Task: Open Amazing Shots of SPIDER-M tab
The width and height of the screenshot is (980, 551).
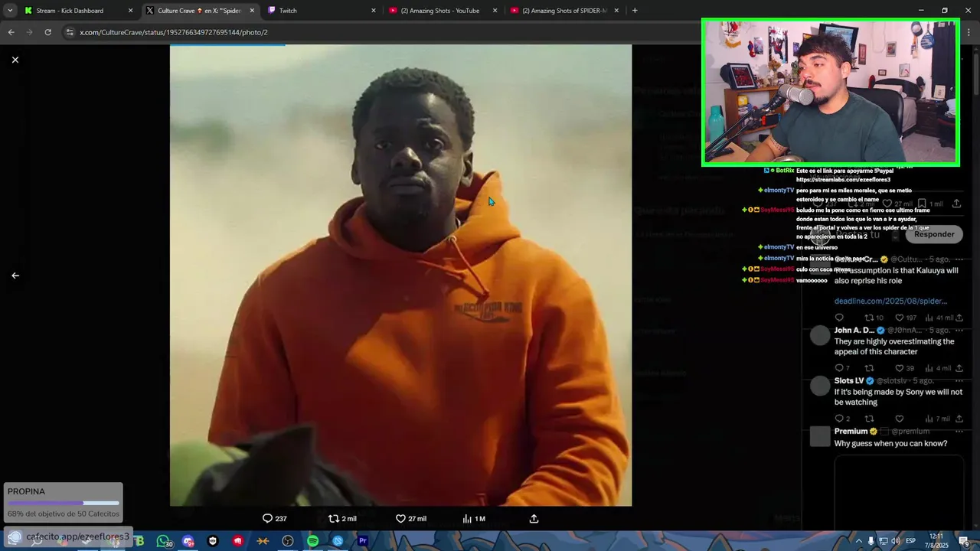Action: [x=564, y=11]
